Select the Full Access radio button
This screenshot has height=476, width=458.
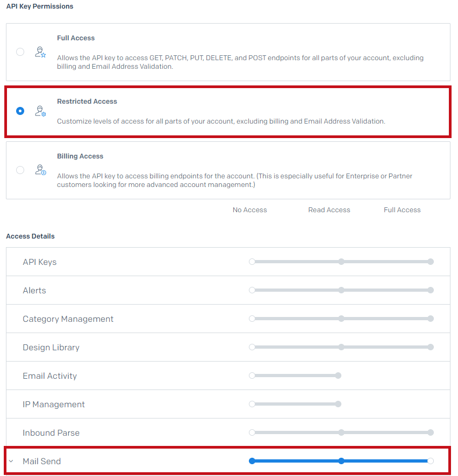click(20, 52)
